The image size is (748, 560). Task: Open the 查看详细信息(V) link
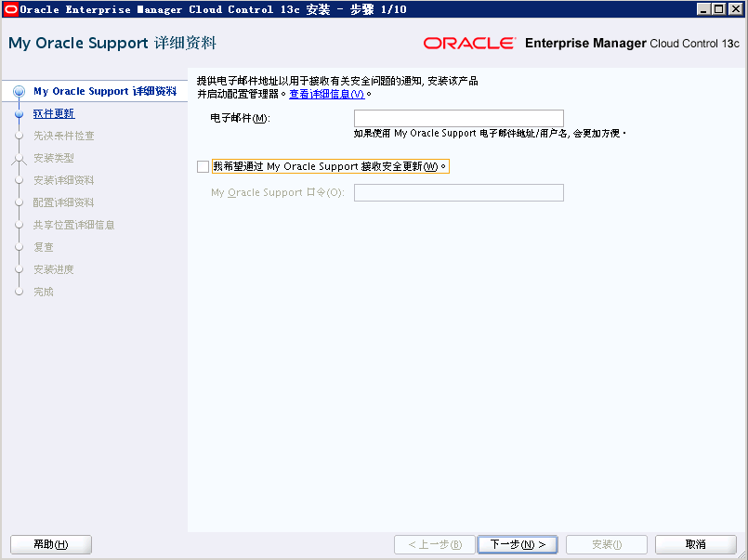[327, 94]
